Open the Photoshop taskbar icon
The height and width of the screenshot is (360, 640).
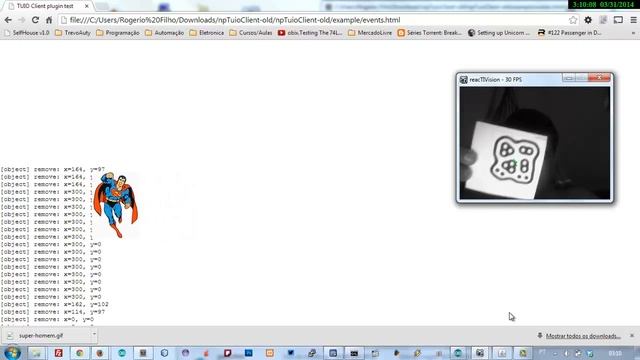(249, 353)
